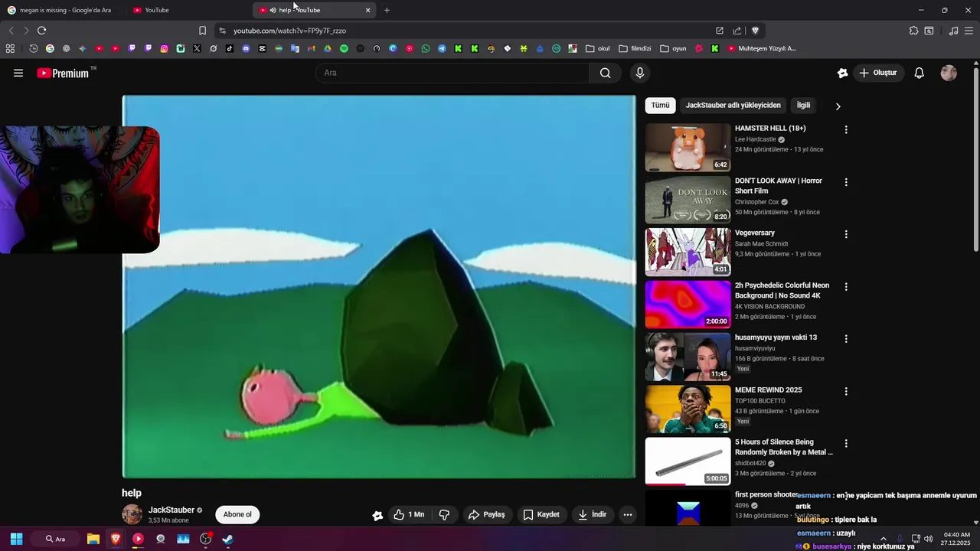Open the oyun bookmarks folder

point(673,48)
